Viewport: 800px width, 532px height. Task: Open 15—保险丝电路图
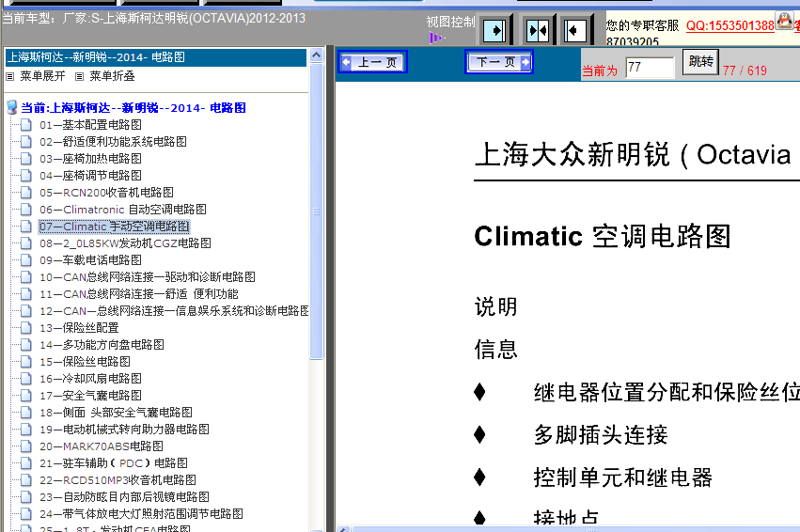[x=85, y=362]
